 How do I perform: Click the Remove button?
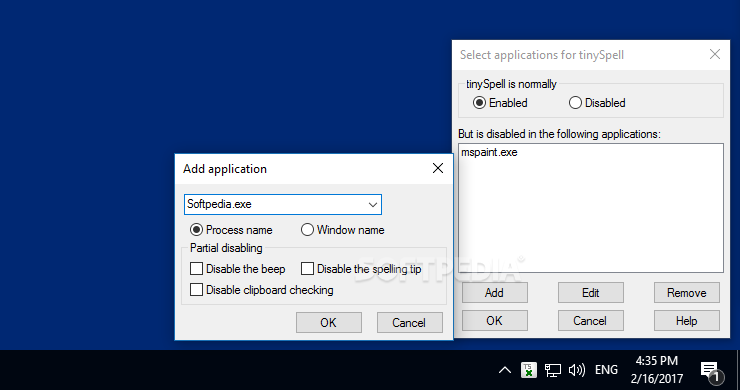(687, 293)
